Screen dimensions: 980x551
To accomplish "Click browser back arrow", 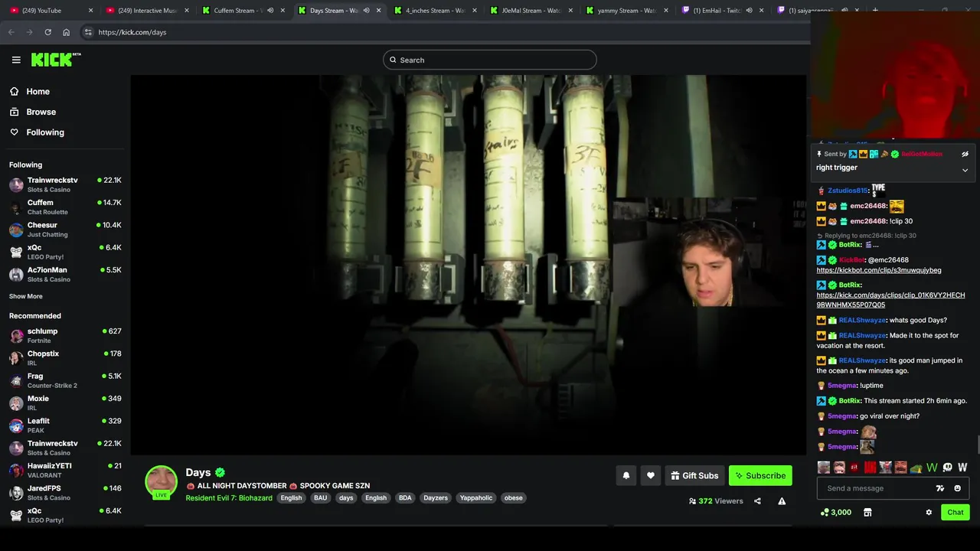I will [11, 32].
